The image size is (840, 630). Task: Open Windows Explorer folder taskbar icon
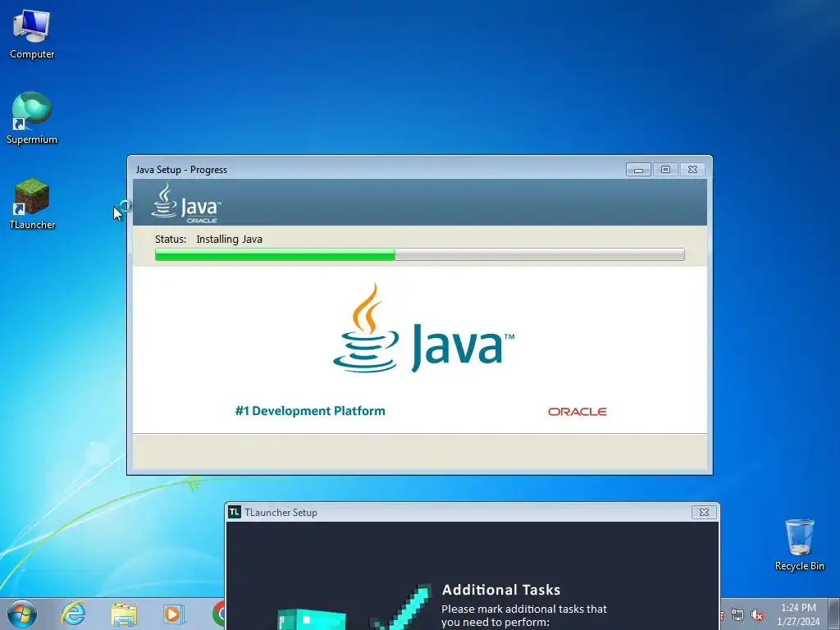[124, 614]
